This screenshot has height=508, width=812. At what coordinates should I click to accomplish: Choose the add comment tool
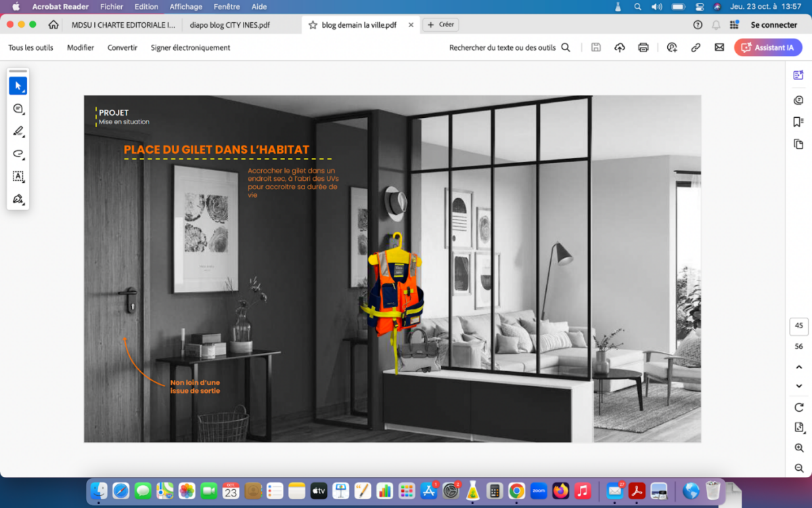pos(18,109)
